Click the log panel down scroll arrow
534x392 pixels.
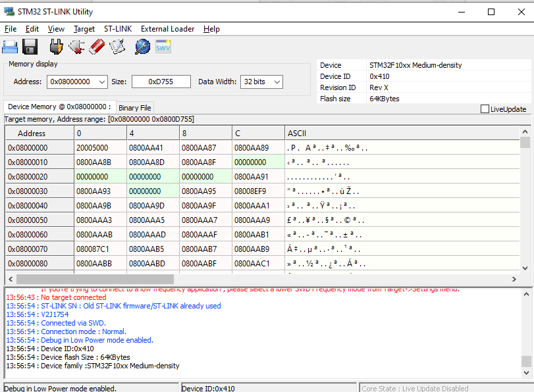tap(526, 373)
